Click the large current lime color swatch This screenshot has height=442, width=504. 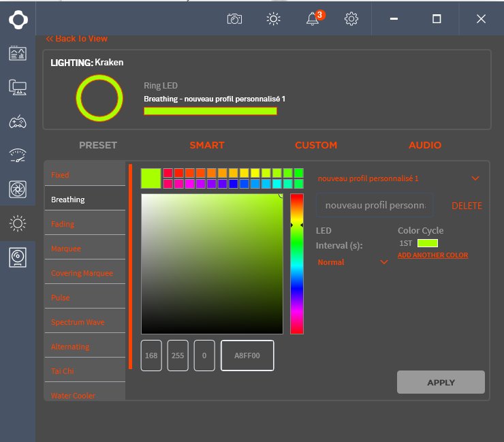tap(151, 178)
